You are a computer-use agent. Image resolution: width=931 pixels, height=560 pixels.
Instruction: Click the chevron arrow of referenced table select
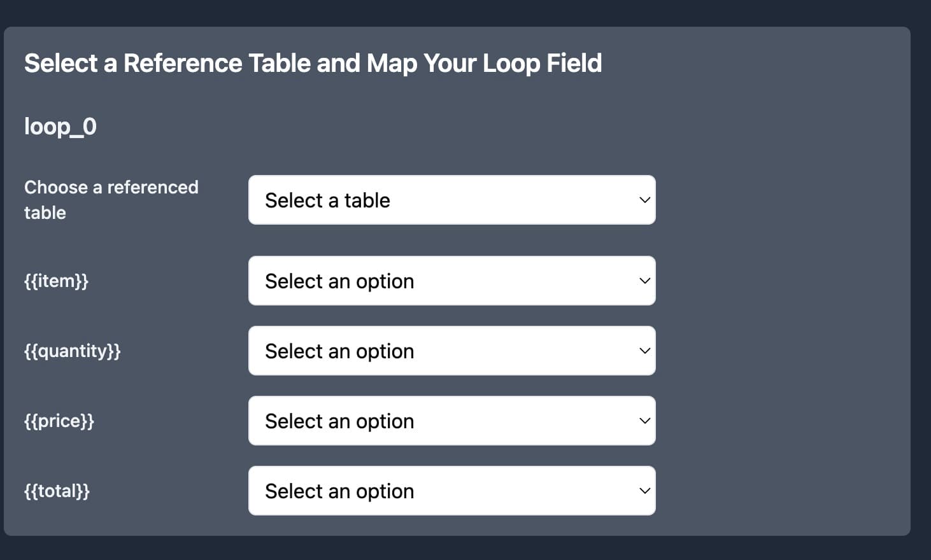[x=644, y=200]
